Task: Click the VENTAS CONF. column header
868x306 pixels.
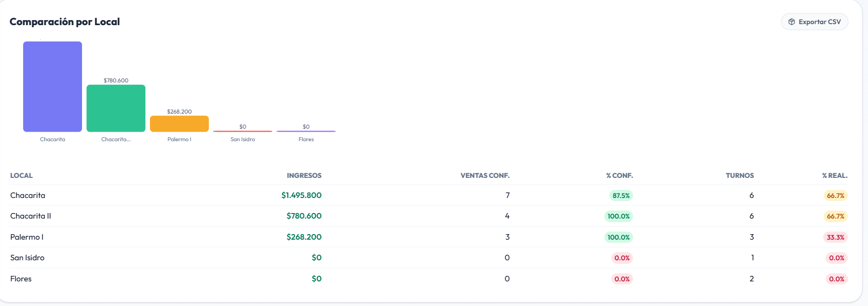Action: click(485, 175)
